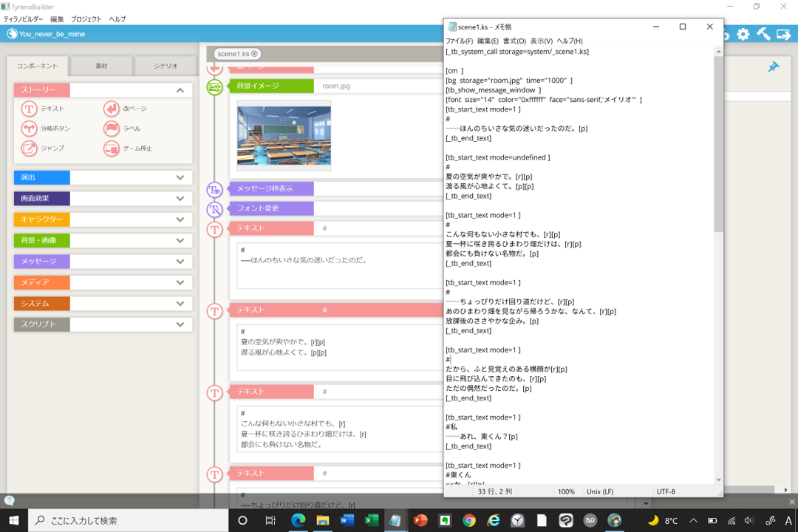798x532 pixels.
Task: Toggle the blue pushpin icon
Action: (773, 67)
